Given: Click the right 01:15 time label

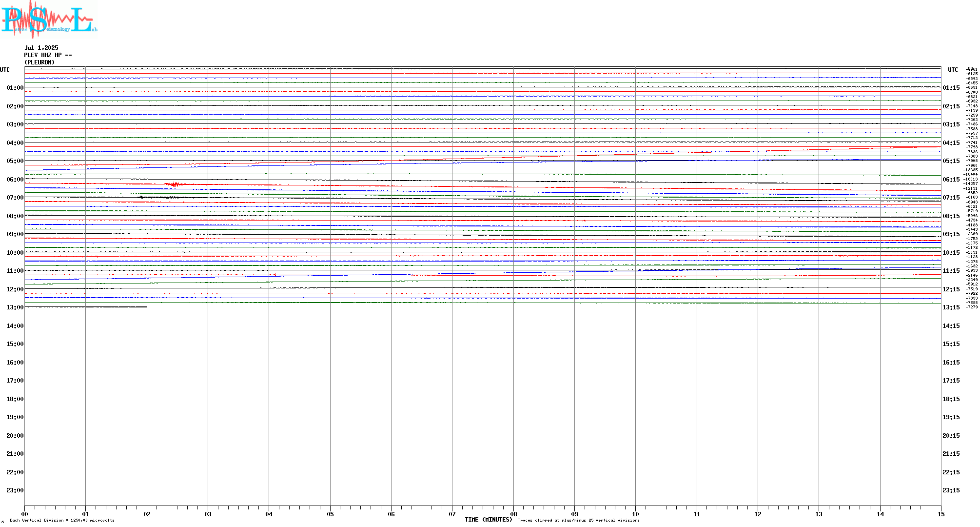Looking at the screenshot, I should coord(951,88).
